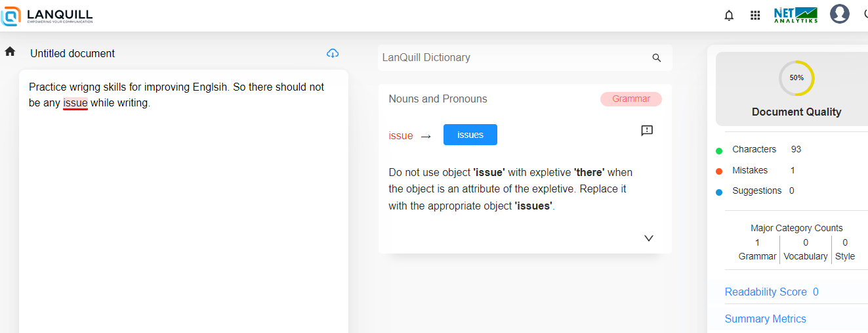
Task: Select the Grammar category tag
Action: pos(630,99)
